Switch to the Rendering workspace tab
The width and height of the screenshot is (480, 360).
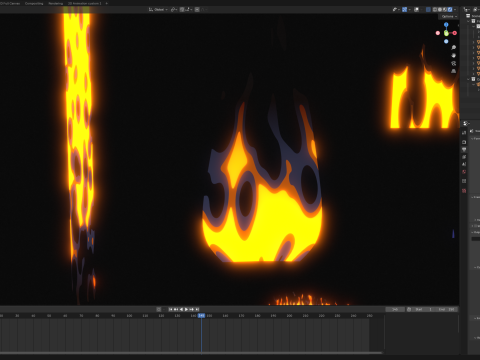click(x=56, y=3)
